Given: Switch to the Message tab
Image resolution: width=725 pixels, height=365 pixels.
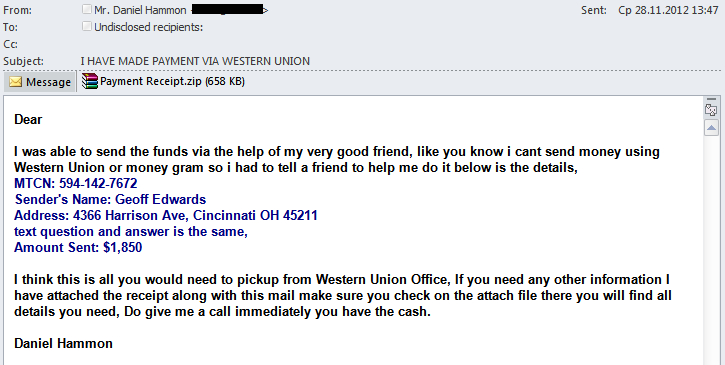Looking at the screenshot, I should (x=40, y=82).
